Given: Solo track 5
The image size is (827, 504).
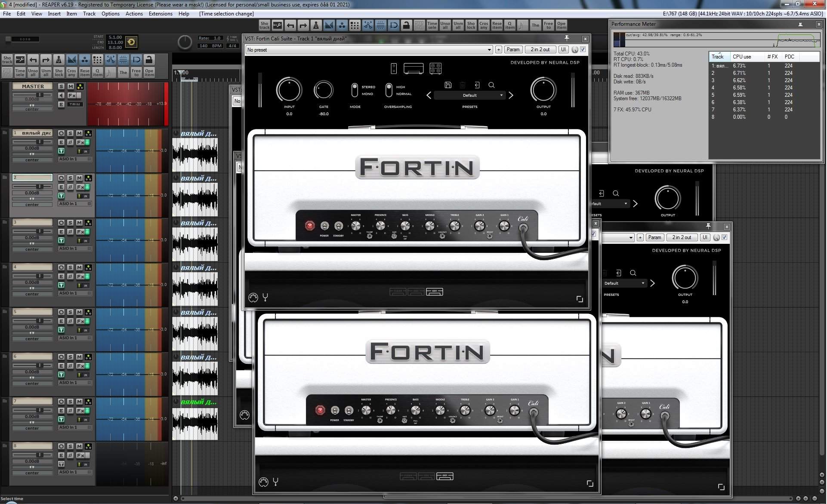Looking at the screenshot, I should tap(70, 312).
